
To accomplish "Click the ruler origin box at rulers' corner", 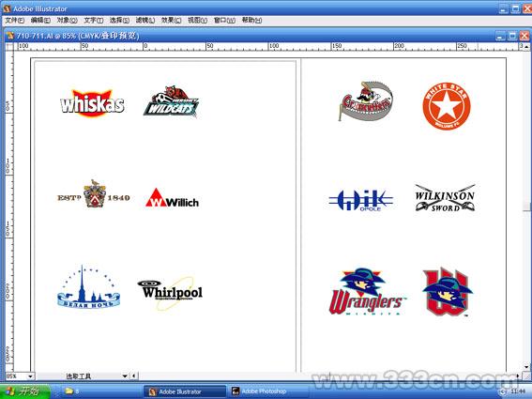I will click(x=9, y=46).
